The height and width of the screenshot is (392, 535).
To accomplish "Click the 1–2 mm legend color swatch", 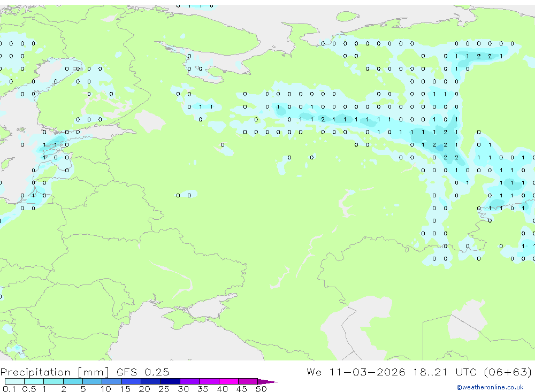I will (x=53, y=381).
